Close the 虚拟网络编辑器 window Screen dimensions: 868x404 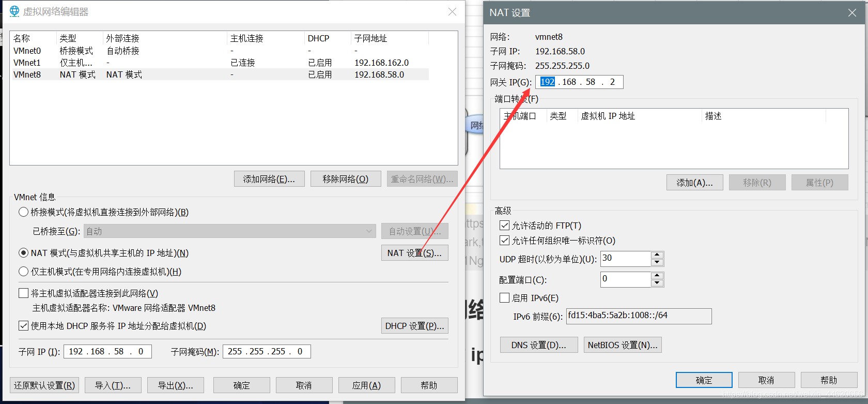click(x=452, y=11)
